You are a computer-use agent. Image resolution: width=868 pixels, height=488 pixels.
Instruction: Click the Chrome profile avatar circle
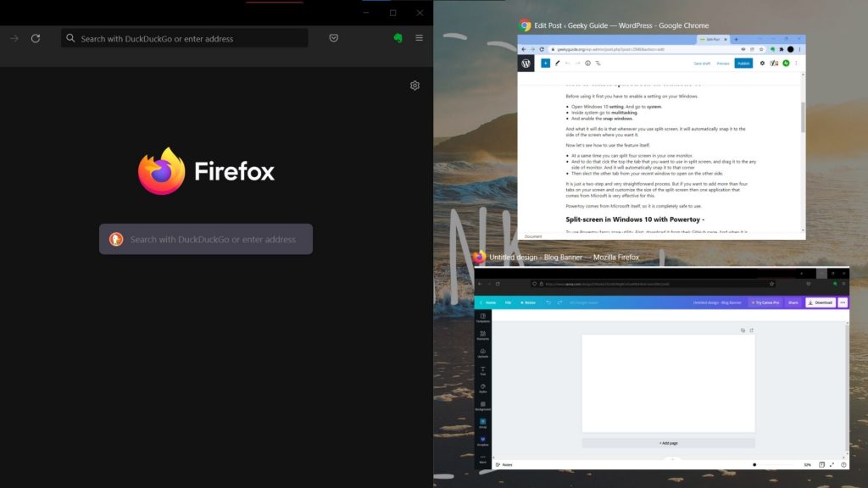tap(791, 49)
